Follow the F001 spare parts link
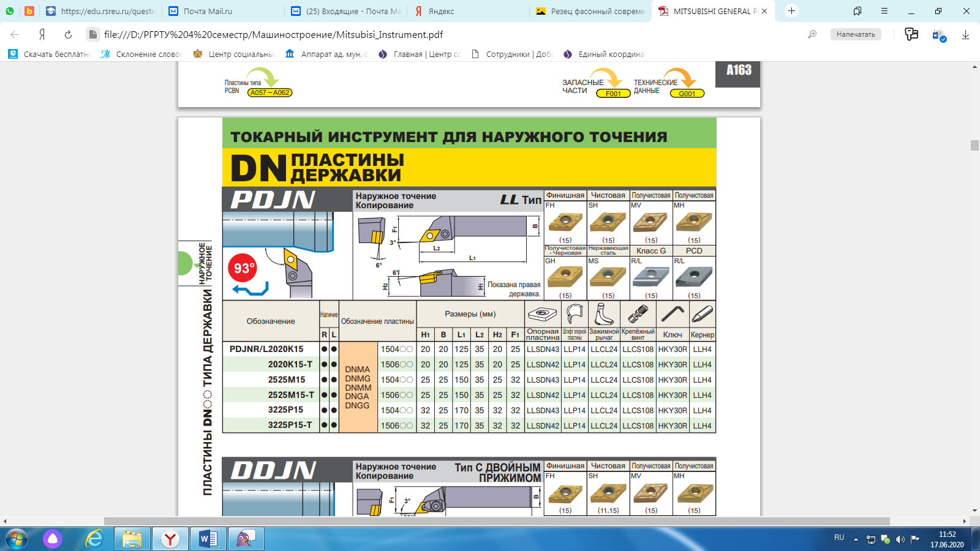This screenshot has height=551, width=980. 613,94
